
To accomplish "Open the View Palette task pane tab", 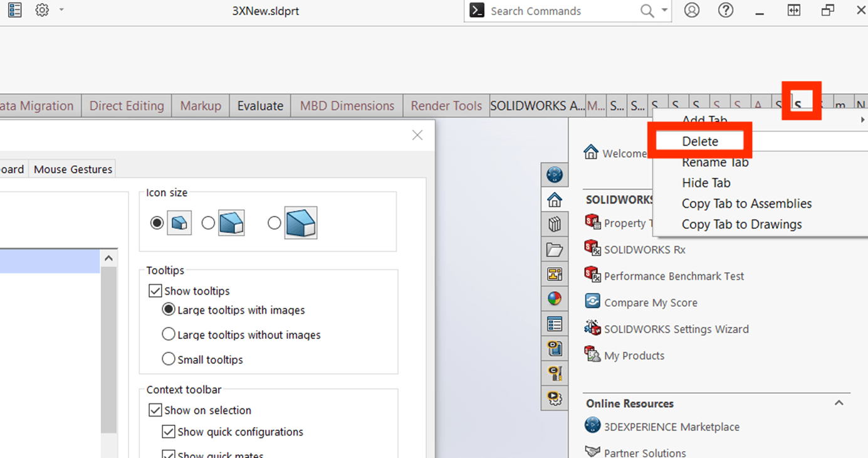I will 555,274.
